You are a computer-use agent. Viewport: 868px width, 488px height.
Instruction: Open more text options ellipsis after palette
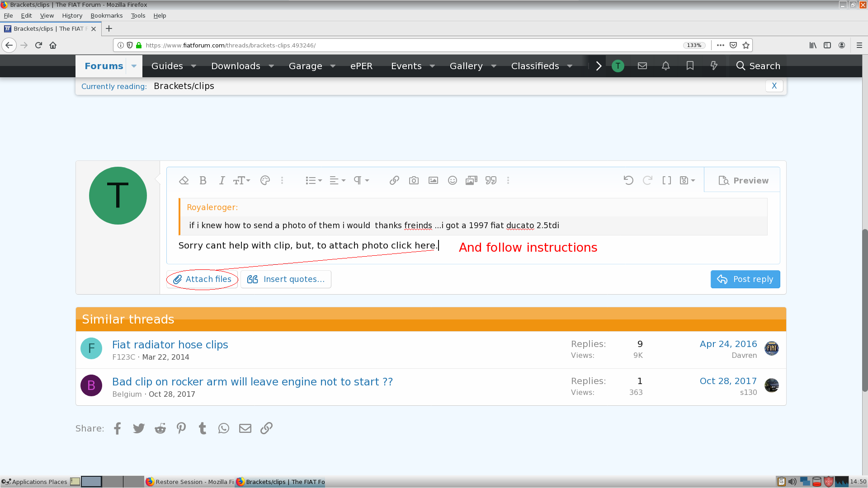coord(282,180)
